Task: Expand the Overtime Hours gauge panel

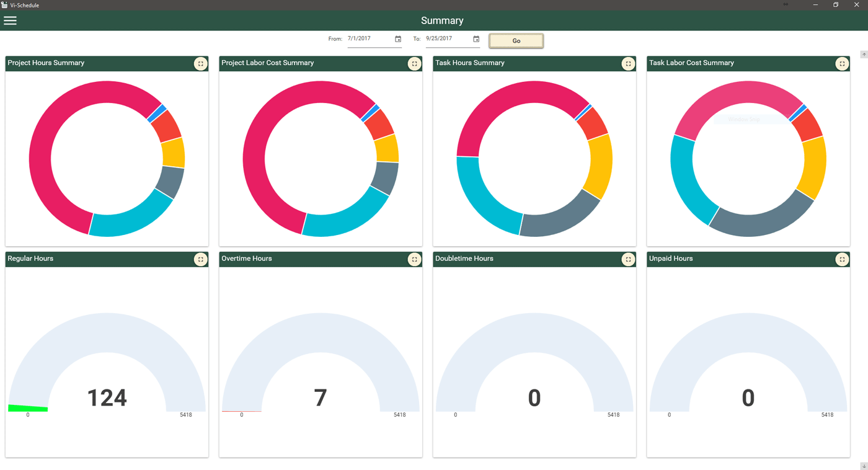Action: tap(414, 259)
